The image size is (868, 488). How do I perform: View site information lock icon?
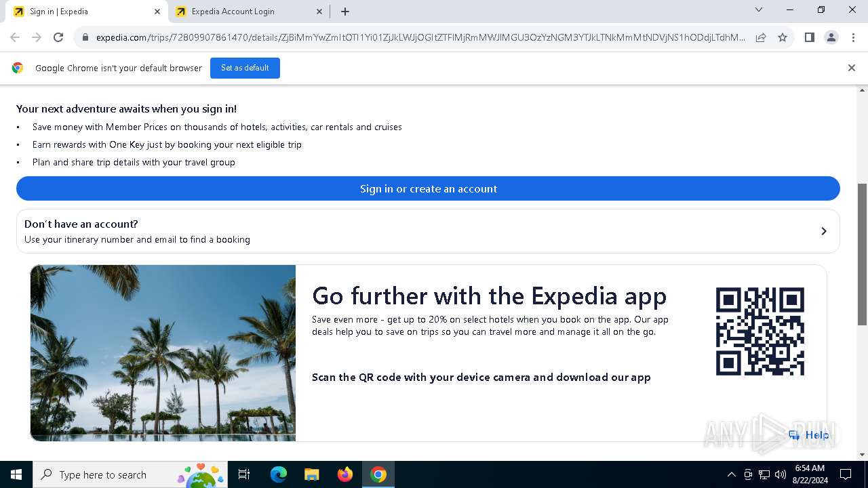[x=85, y=38]
